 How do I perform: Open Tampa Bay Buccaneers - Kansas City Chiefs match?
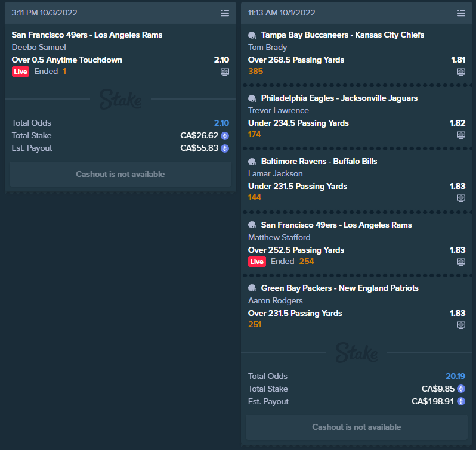(x=342, y=35)
